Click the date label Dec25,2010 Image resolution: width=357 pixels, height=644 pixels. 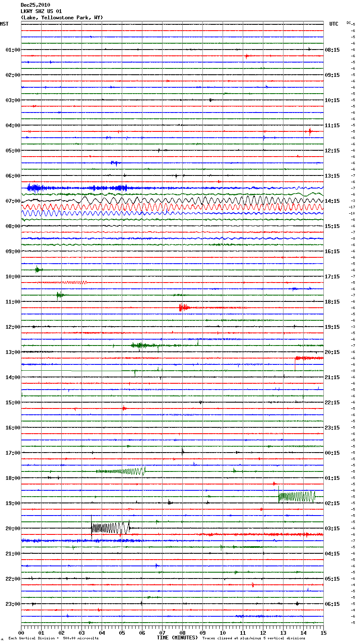point(35,5)
